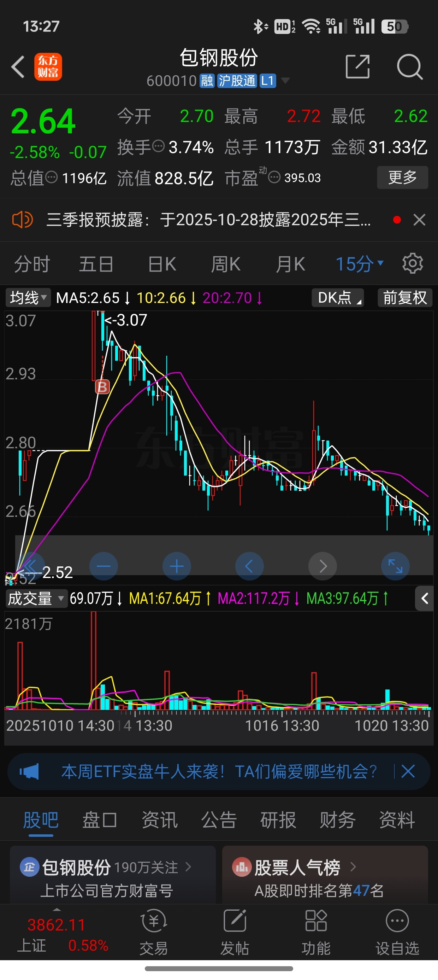Tap the 更多 button
This screenshot has width=438, height=980.
pyautogui.click(x=403, y=177)
